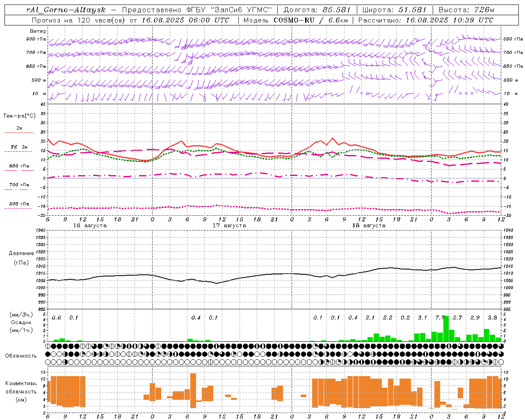Click the station name rAl_Gorno-Altaysk in the header
This screenshot has height=420, width=525.
click(x=66, y=10)
